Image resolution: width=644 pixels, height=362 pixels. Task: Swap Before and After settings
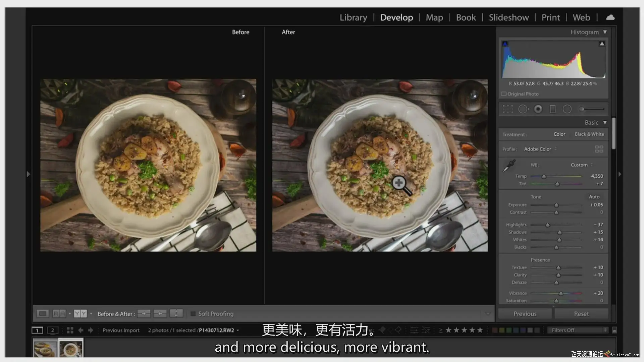pos(176,314)
